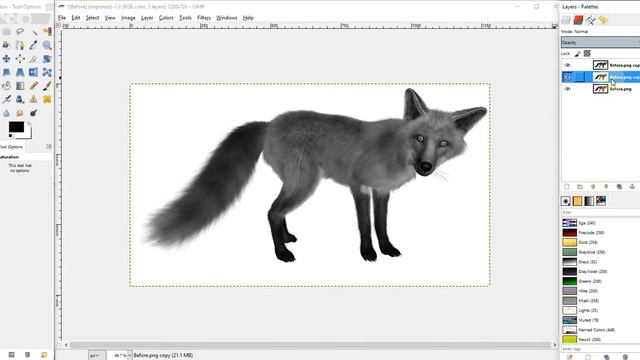
Task: Switch to the Layers tab
Action: click(566, 20)
